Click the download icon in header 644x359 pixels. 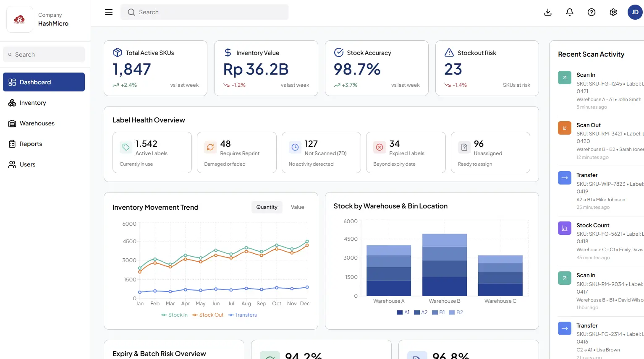tap(548, 12)
